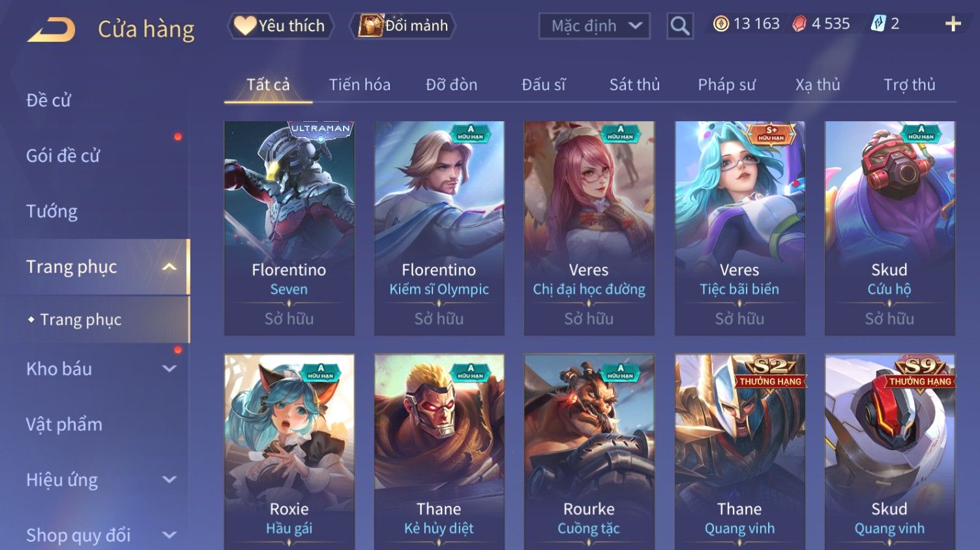Viewport: 980px width, 550px height.
Task: Tap the red ruby currency icon
Action: click(x=799, y=24)
